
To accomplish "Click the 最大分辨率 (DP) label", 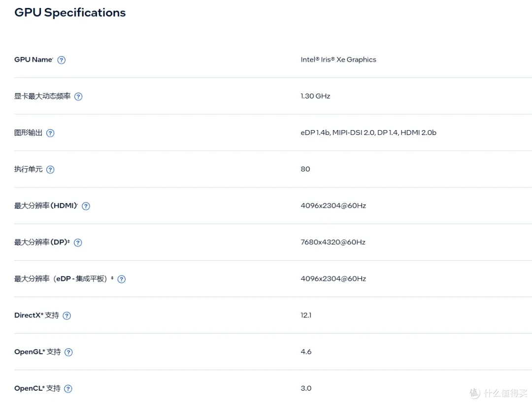I will 42,242.
